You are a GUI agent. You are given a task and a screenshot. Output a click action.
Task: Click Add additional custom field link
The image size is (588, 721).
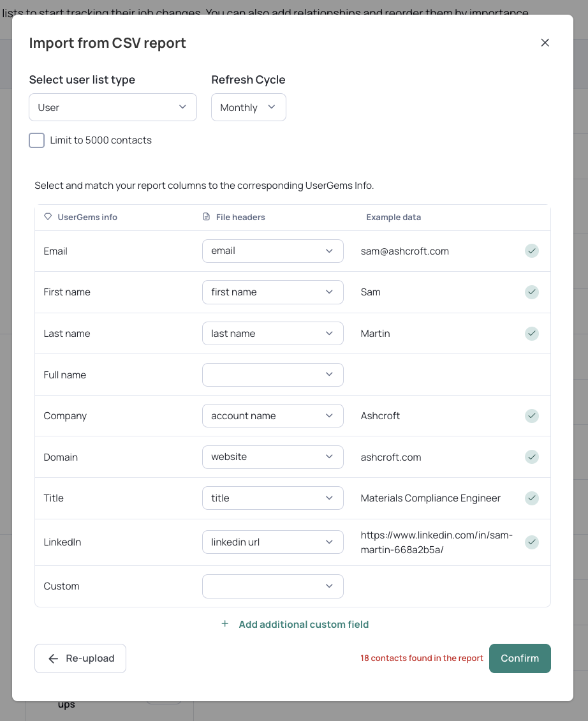click(x=304, y=625)
